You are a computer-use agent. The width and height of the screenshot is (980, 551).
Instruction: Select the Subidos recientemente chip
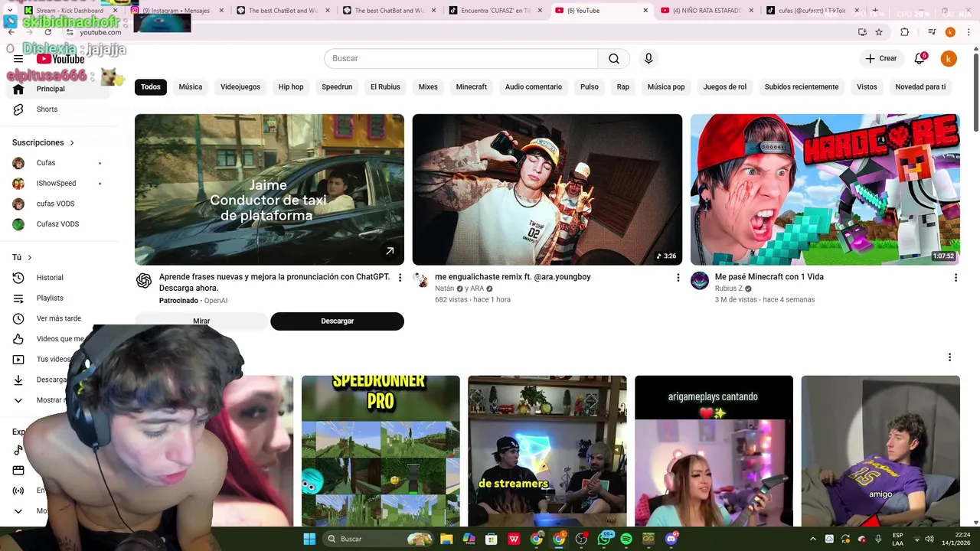pos(802,87)
